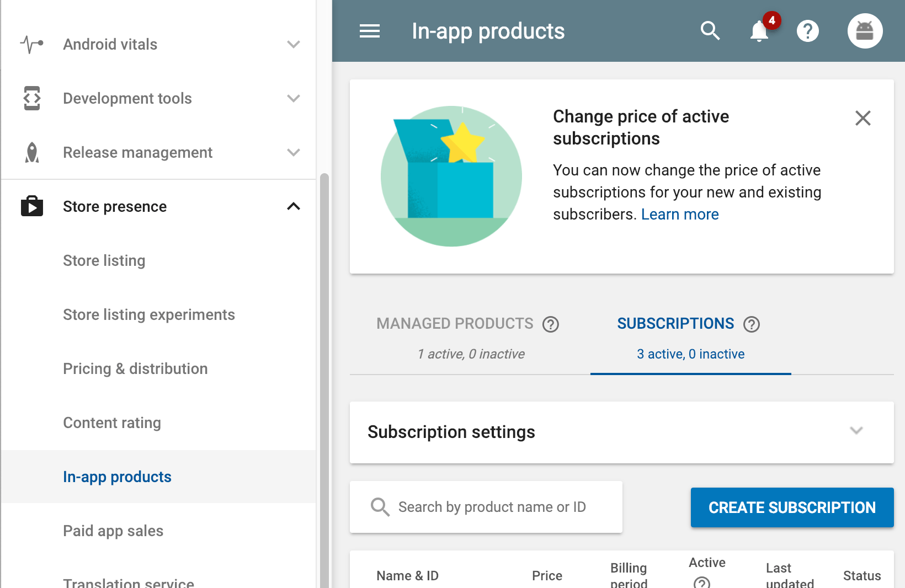The height and width of the screenshot is (588, 905).
Task: Click the Android vitals pulse icon
Action: [x=32, y=44]
